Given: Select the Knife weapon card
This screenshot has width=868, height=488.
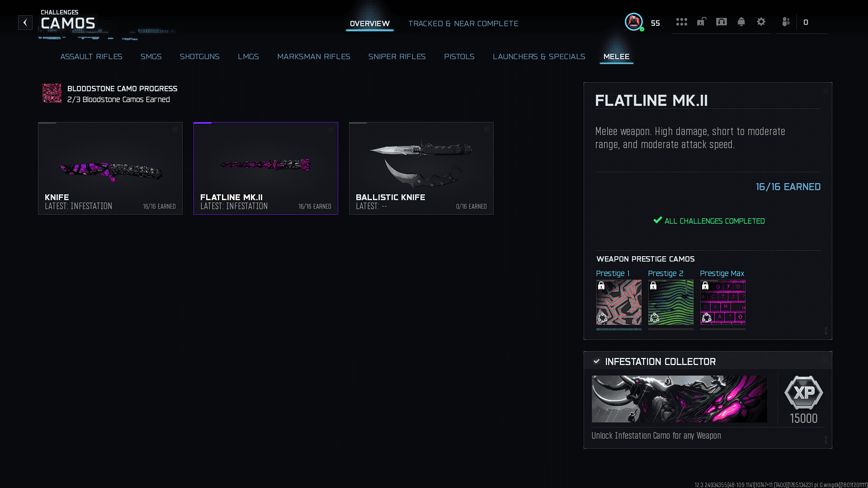Looking at the screenshot, I should point(110,168).
